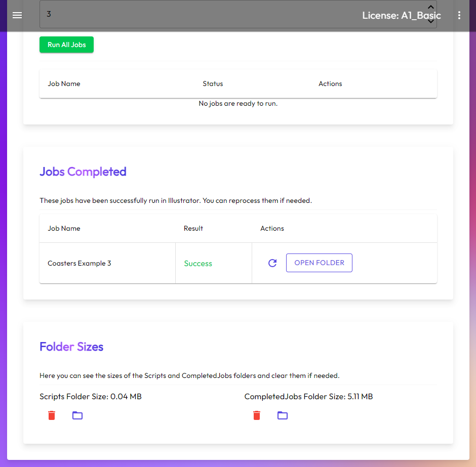Screen dimensions: 476x467
Task: Open the CompletedJobs folder location
Action: pyautogui.click(x=283, y=415)
